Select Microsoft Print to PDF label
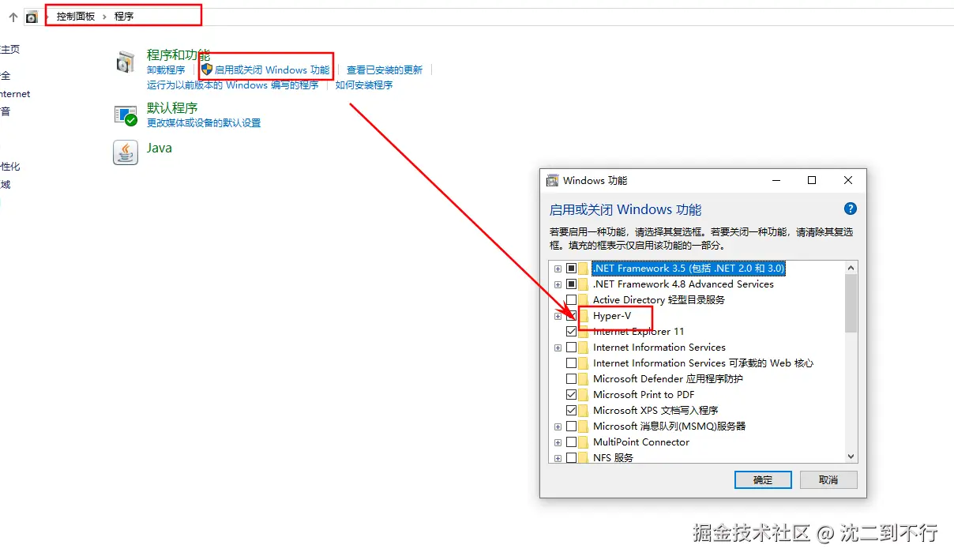This screenshot has width=954, height=560. [644, 395]
